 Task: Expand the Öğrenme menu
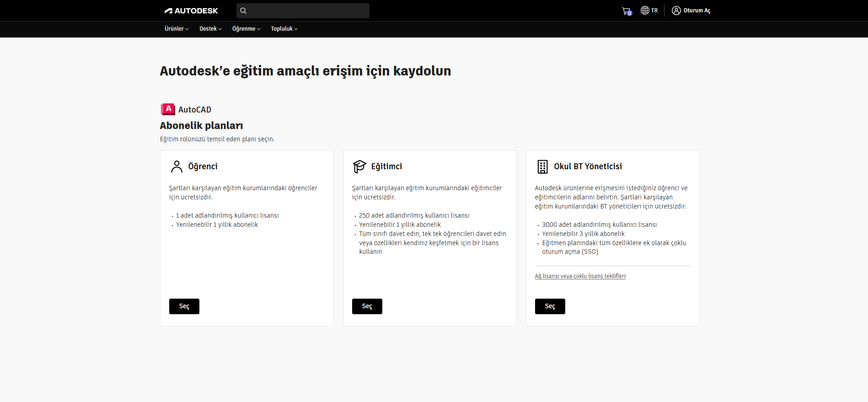(x=246, y=29)
